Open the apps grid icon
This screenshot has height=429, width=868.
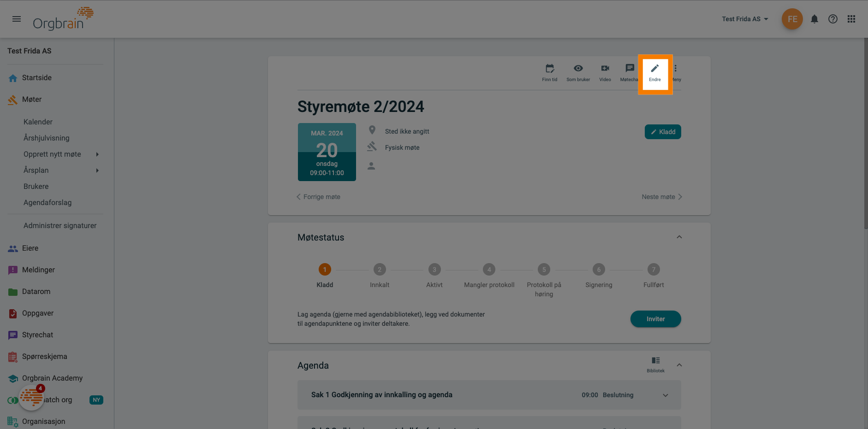tap(851, 19)
